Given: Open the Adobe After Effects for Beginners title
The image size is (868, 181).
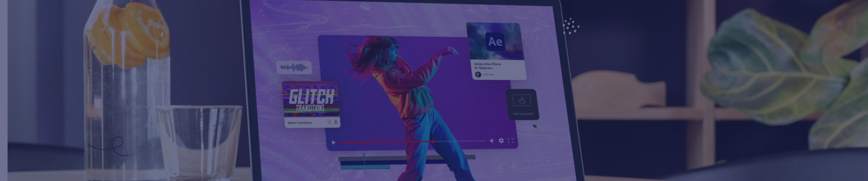Looking at the screenshot, I should coord(487,66).
